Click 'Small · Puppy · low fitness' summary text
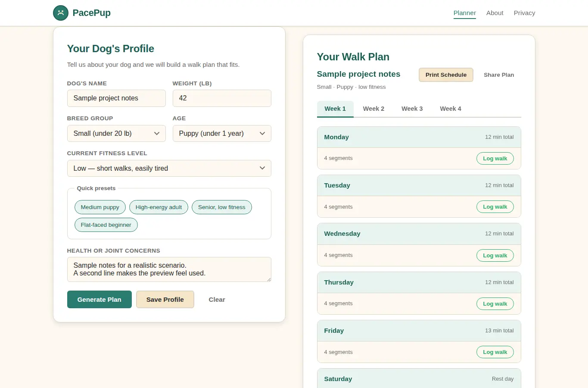Image resolution: width=588 pixels, height=388 pixels. 351,87
